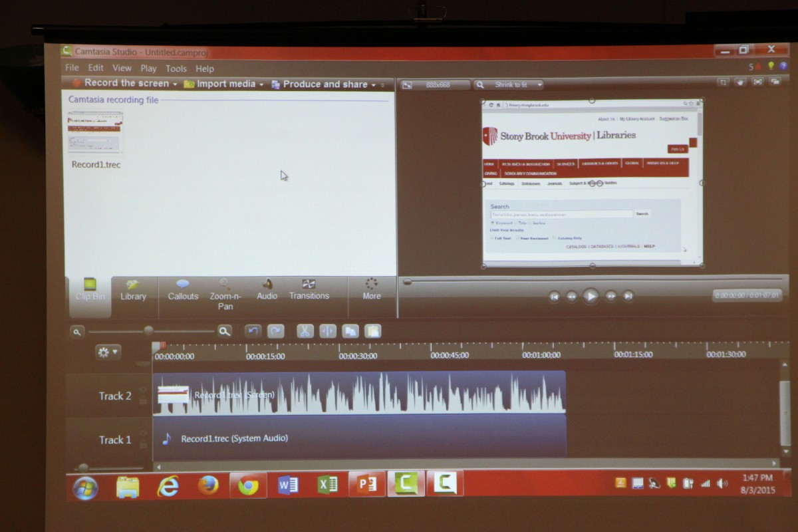Paste media onto the timeline
This screenshot has height=532, width=798.
373,331
